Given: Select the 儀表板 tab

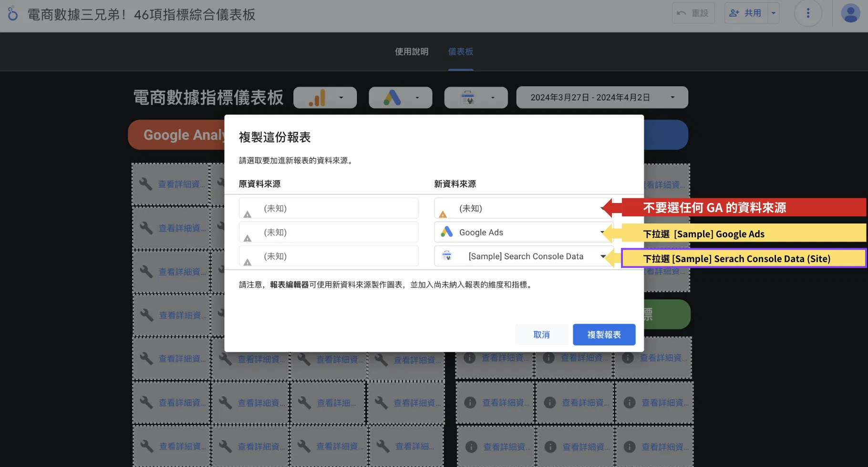Looking at the screenshot, I should 461,51.
